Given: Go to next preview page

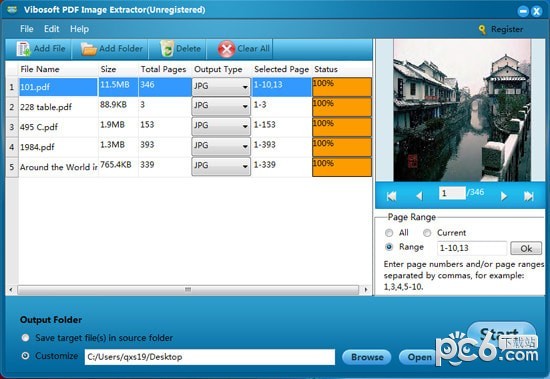Looking at the screenshot, I should [504, 196].
